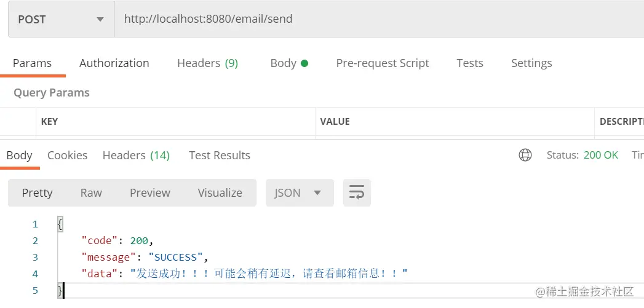This screenshot has height=308, width=644.
Task: Select the Preview view button
Action: coord(150,192)
